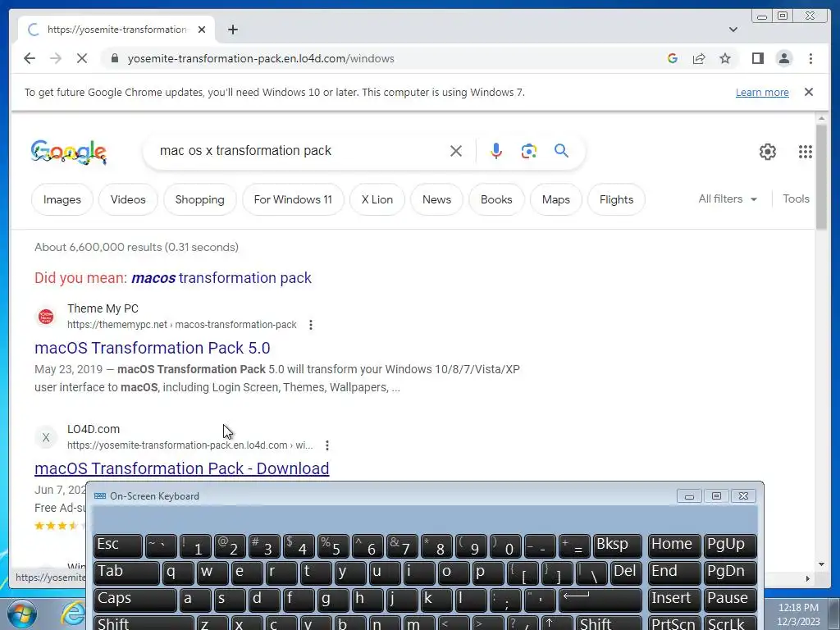Switch to News results

tap(436, 199)
